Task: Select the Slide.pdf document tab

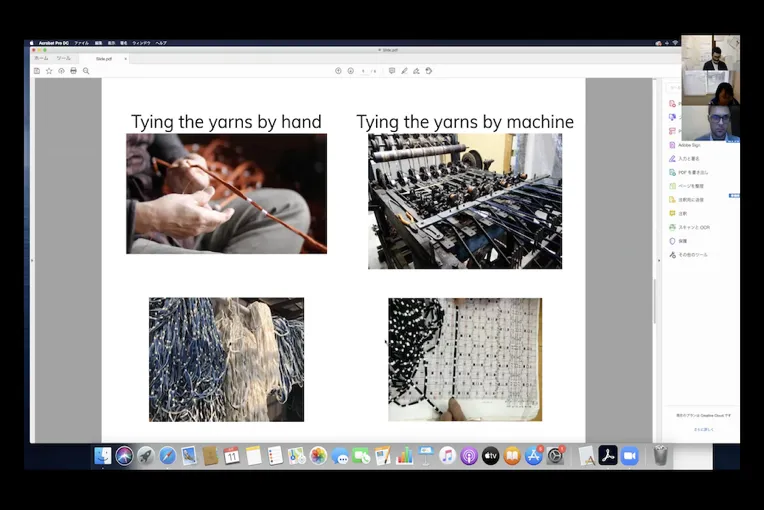Action: tap(104, 58)
